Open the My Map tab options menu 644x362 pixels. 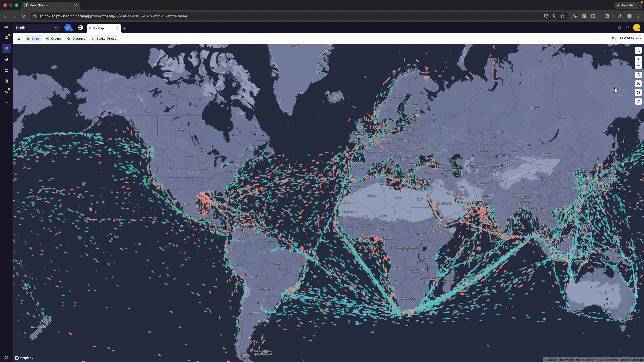[117, 28]
